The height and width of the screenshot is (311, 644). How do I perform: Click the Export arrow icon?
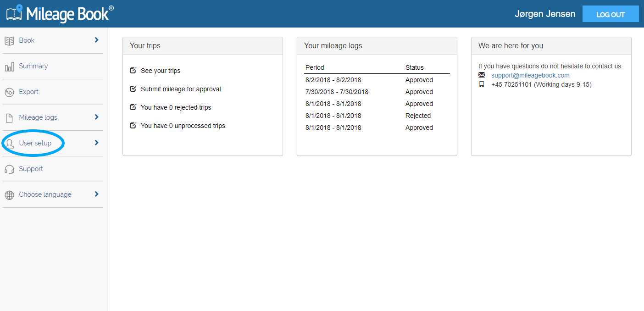point(9,92)
